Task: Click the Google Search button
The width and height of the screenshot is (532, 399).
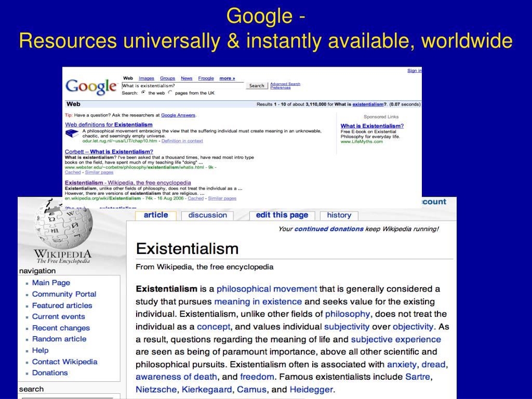Action: point(257,86)
